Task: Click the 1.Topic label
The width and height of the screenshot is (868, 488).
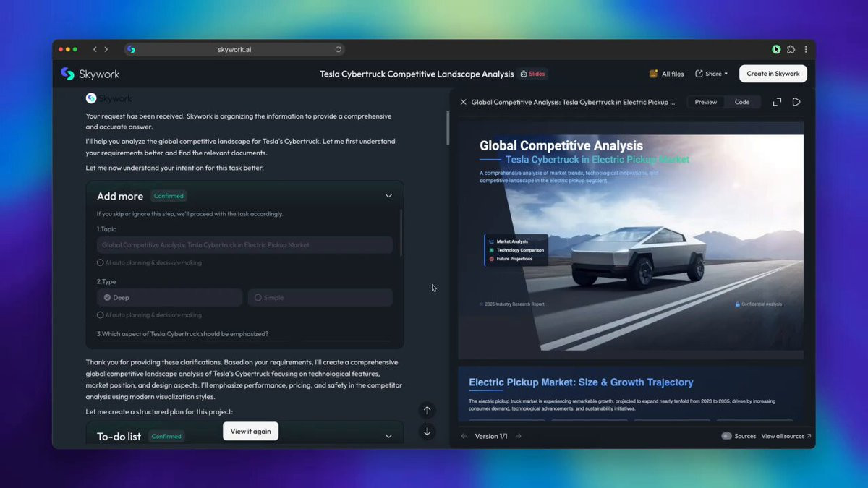Action: [106, 229]
